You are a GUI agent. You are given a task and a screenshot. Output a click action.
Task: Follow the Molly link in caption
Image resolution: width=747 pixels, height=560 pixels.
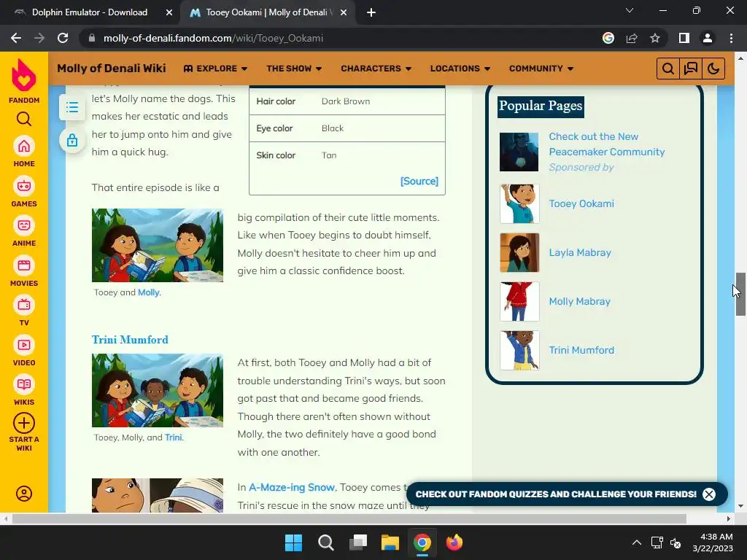pyautogui.click(x=149, y=292)
